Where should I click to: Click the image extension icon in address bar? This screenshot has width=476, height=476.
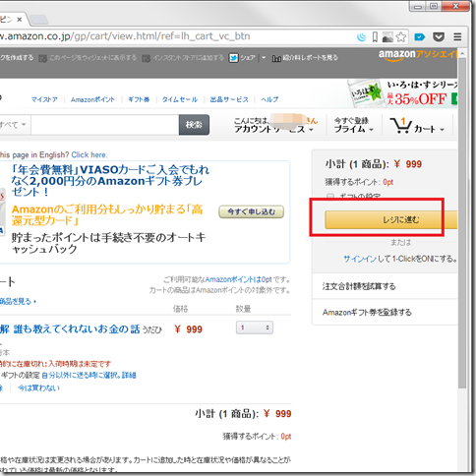point(387,37)
